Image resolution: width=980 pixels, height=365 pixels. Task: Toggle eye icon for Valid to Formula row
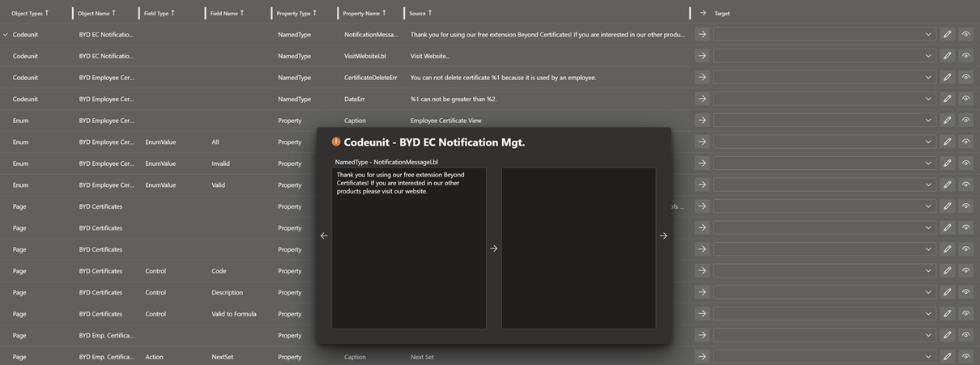[x=965, y=313]
